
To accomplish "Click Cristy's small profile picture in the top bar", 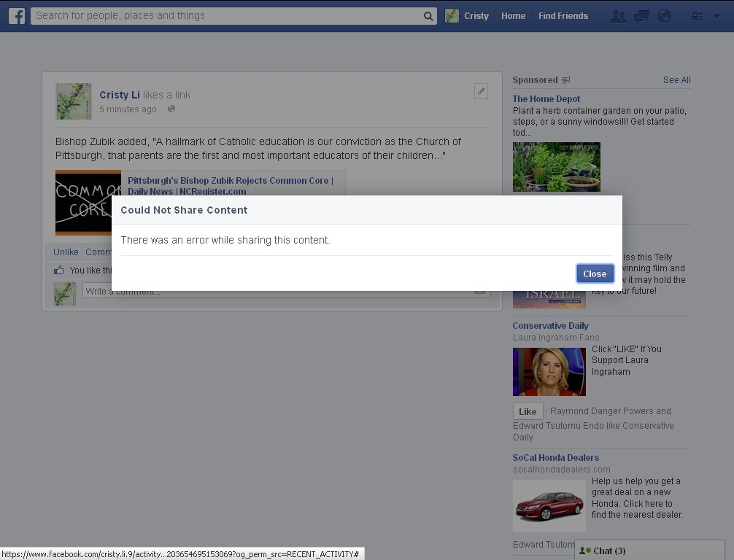I will [x=452, y=16].
